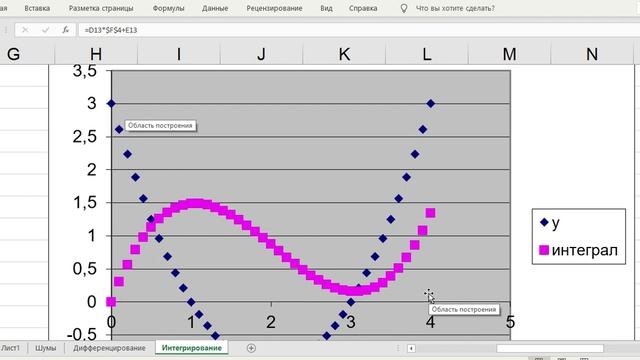Click the horizontal axis label 2
The image size is (640, 360).
pyautogui.click(x=271, y=322)
